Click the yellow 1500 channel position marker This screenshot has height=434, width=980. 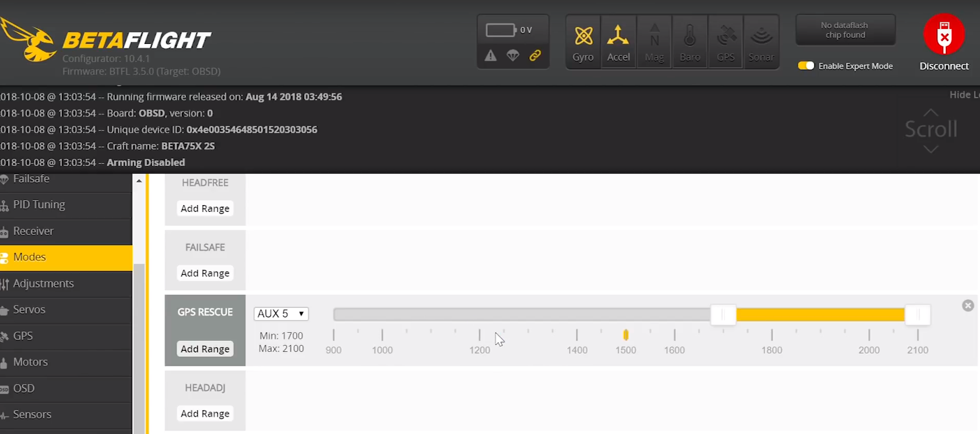tap(626, 335)
